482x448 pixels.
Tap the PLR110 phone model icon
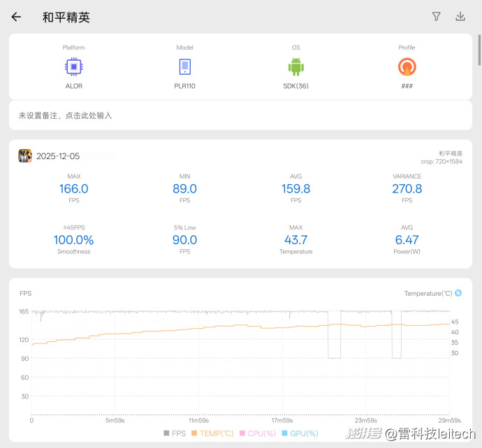click(184, 67)
